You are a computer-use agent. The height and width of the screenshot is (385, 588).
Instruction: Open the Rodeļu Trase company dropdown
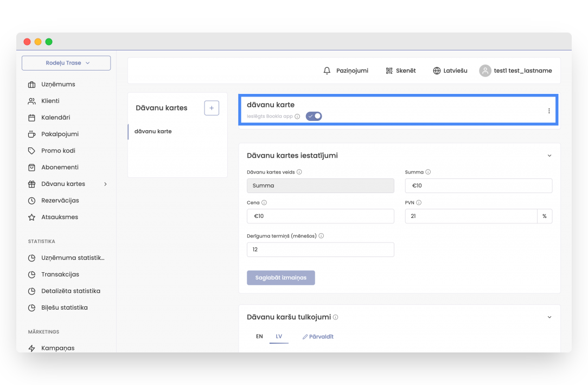point(66,63)
